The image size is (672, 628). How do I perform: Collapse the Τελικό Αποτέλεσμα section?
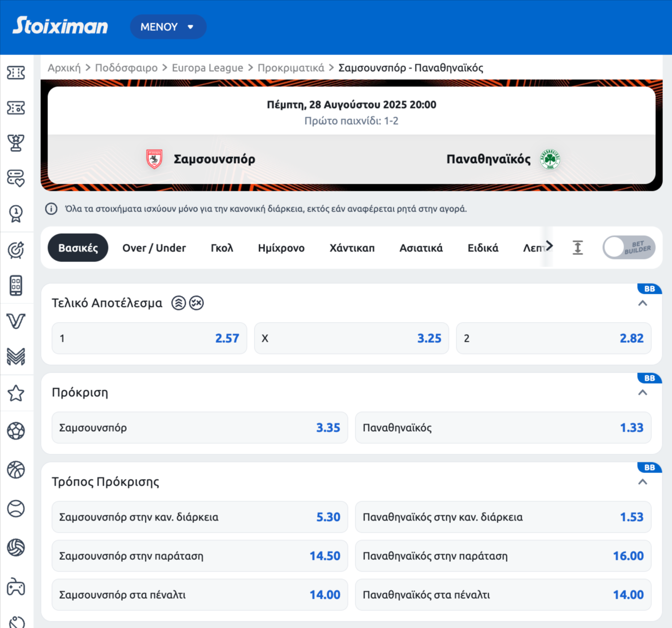pyautogui.click(x=642, y=303)
